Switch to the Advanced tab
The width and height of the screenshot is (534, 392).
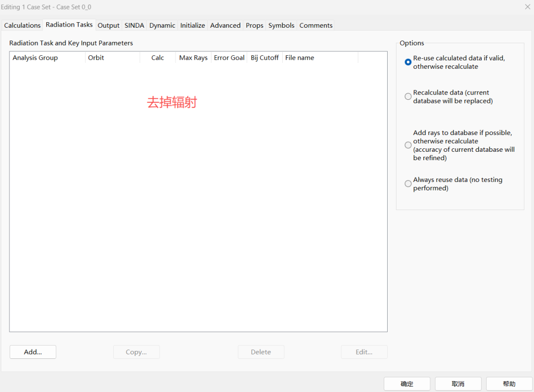click(x=225, y=25)
